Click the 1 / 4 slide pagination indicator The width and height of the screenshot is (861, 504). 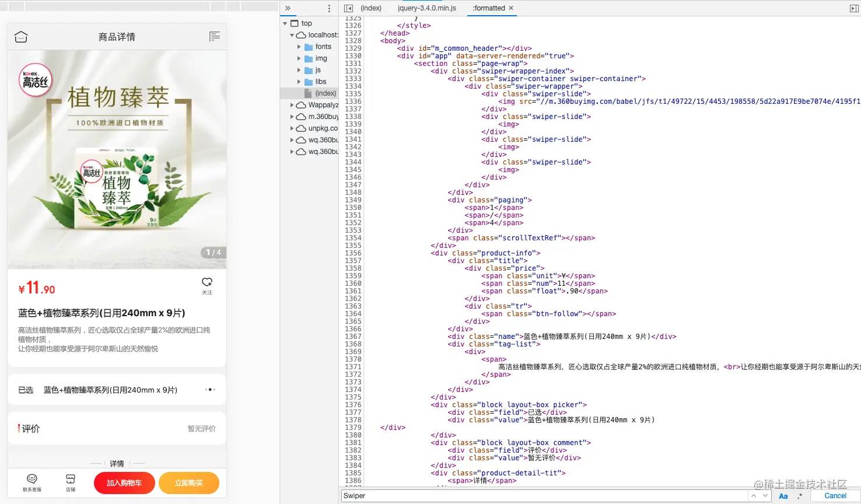pos(213,253)
